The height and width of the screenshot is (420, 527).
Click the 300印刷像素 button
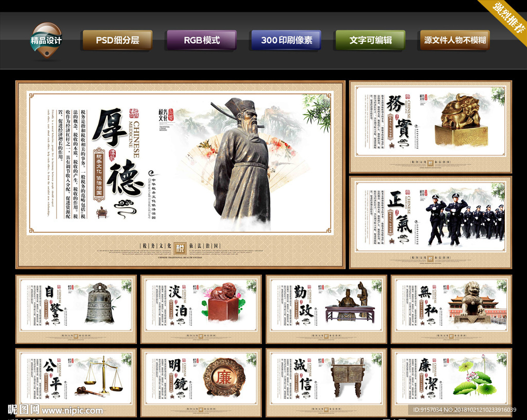286,40
